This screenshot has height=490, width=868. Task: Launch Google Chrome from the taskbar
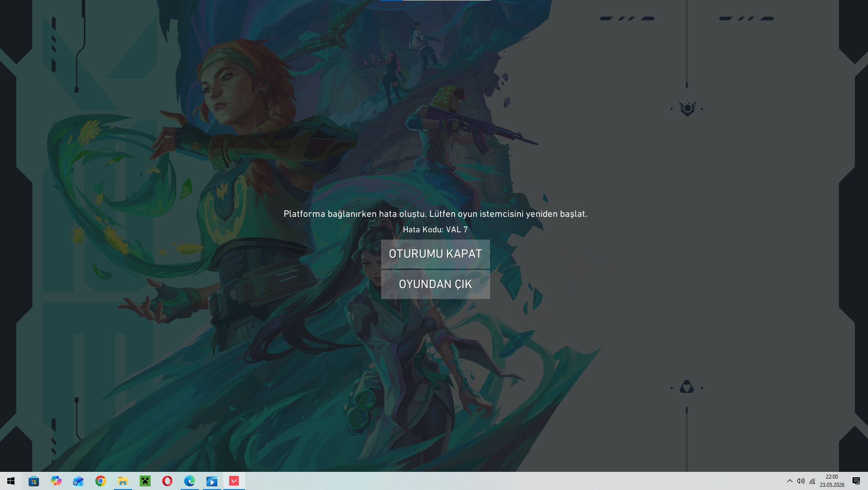coord(100,481)
